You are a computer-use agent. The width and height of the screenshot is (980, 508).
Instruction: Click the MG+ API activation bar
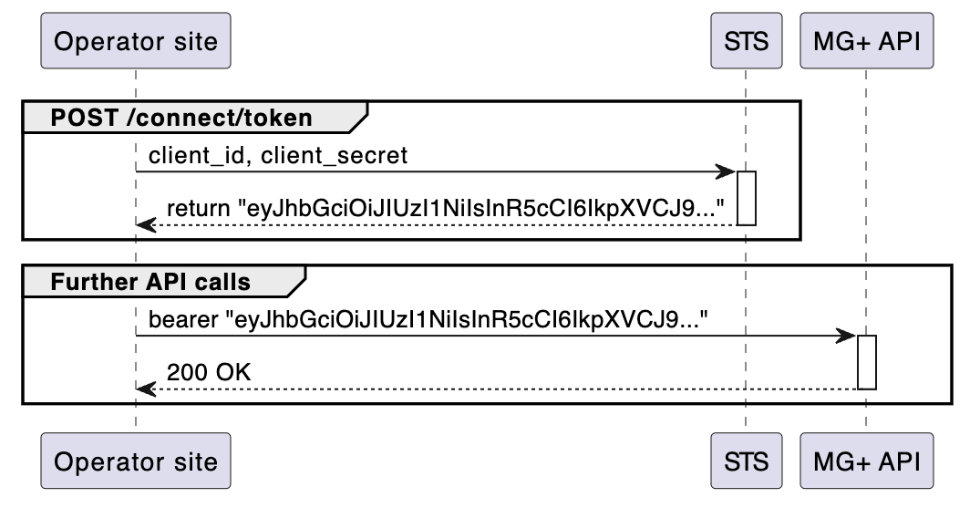866,361
